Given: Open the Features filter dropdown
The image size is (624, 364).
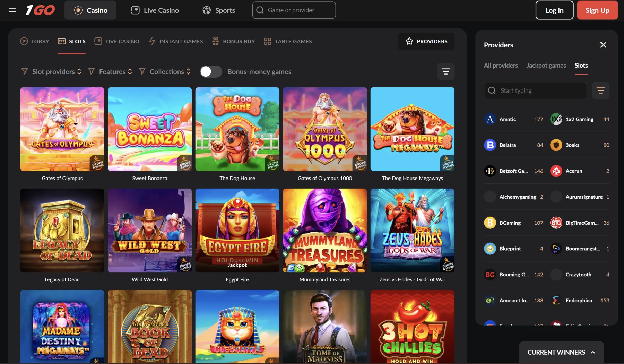Looking at the screenshot, I should pos(111,71).
